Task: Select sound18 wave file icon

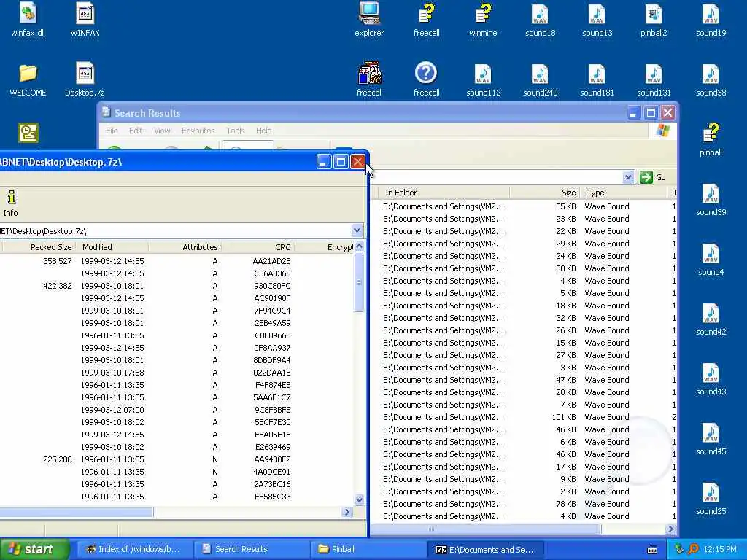Action: coord(540,20)
